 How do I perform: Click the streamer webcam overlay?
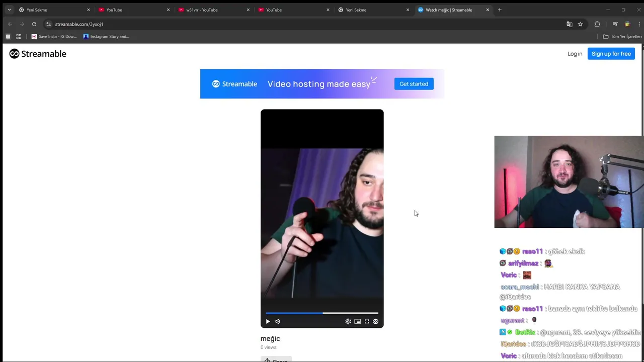tap(569, 182)
